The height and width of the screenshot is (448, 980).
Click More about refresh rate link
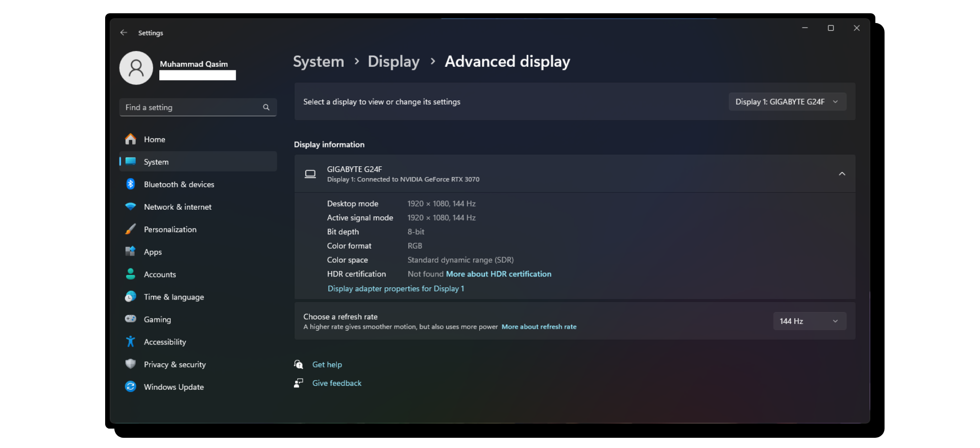coord(539,327)
